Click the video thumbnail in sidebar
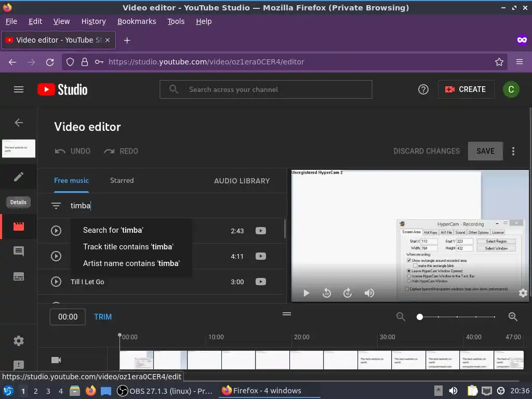532x399 pixels. click(x=19, y=149)
